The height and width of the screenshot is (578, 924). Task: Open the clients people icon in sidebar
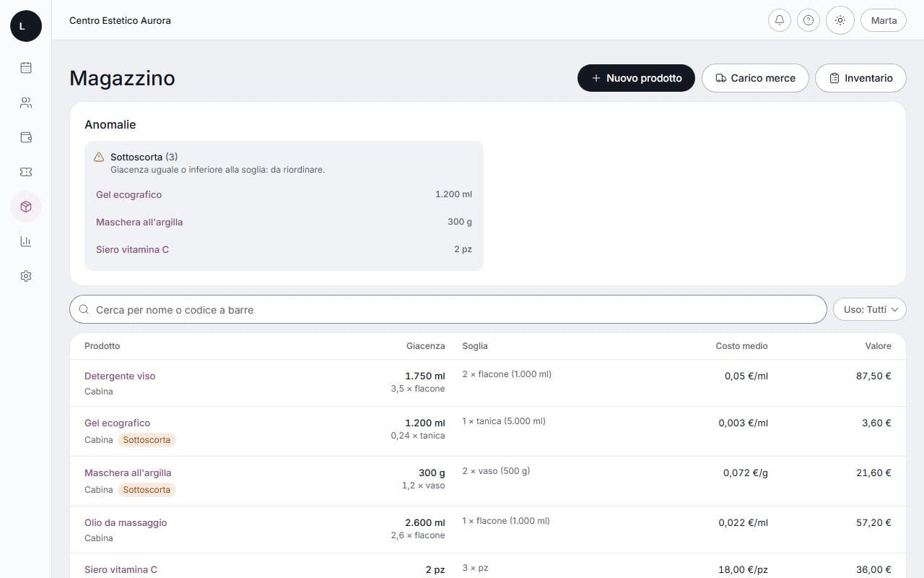point(26,103)
